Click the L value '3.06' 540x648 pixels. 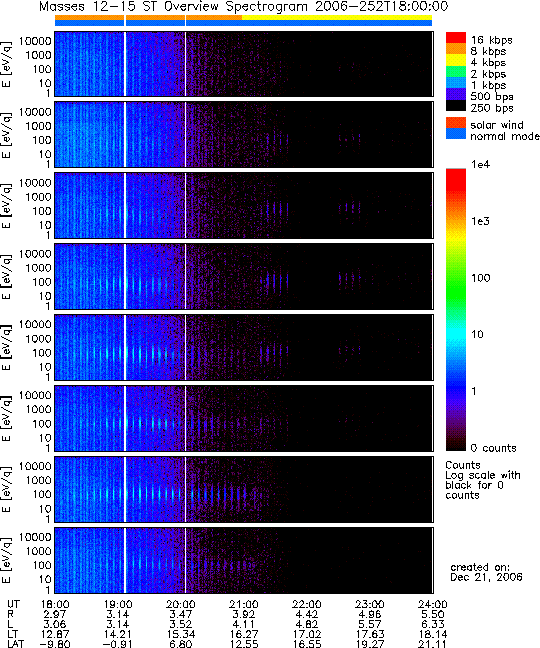[55, 624]
